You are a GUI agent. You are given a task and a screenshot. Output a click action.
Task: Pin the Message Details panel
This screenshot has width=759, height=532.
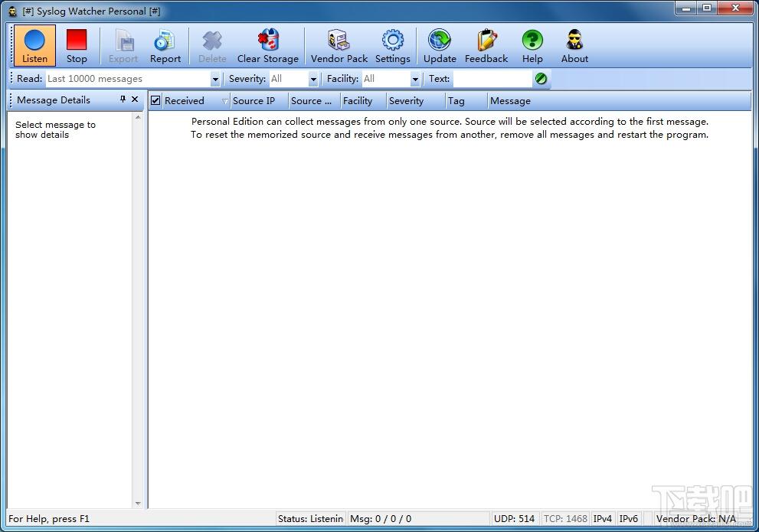(123, 100)
